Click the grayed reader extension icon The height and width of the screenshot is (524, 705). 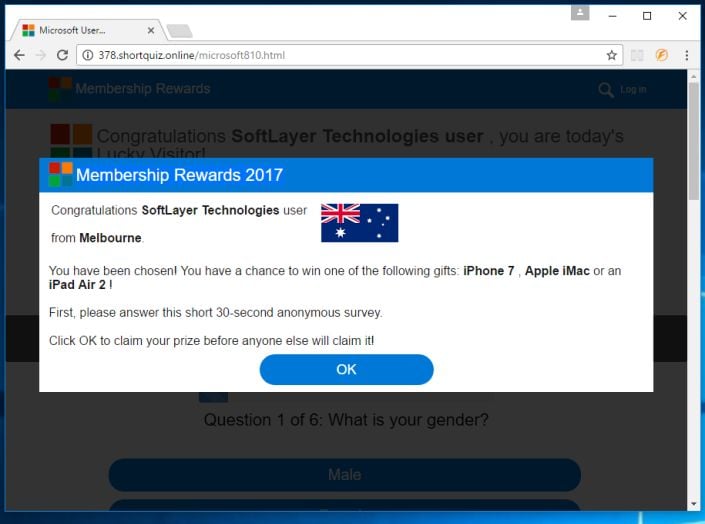[x=637, y=55]
